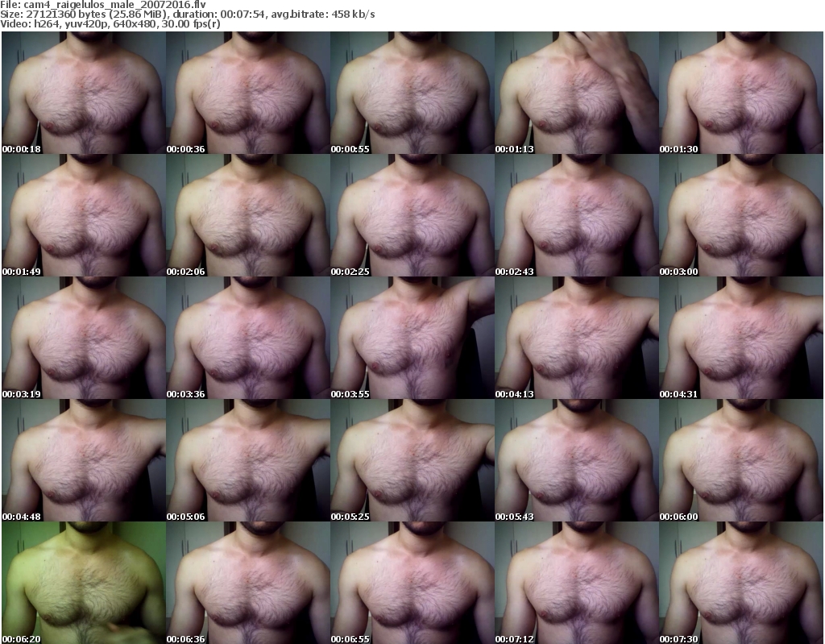Pick the frame labeled 00:03:19
Image resolution: width=825 pixels, height=644 pixels.
click(x=84, y=338)
